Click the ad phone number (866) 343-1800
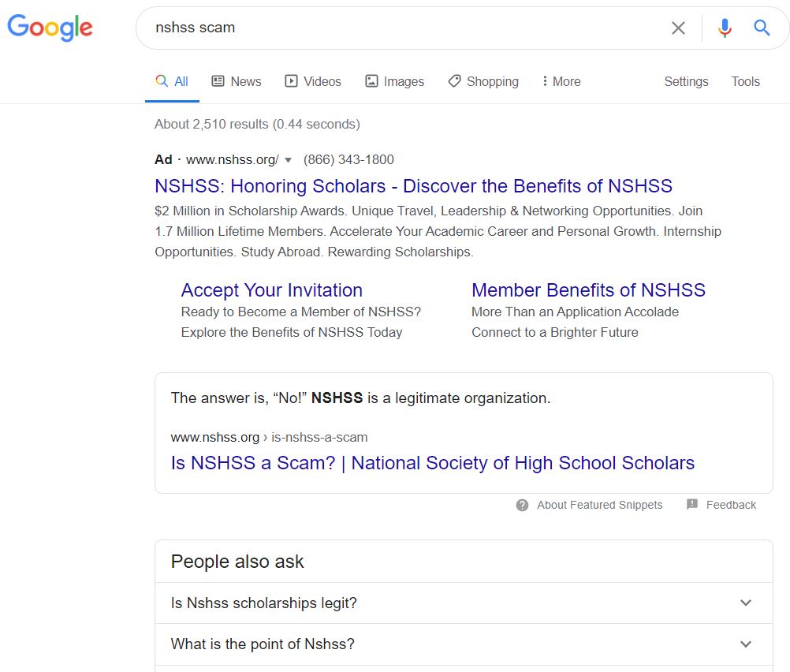790x672 pixels. (348, 160)
